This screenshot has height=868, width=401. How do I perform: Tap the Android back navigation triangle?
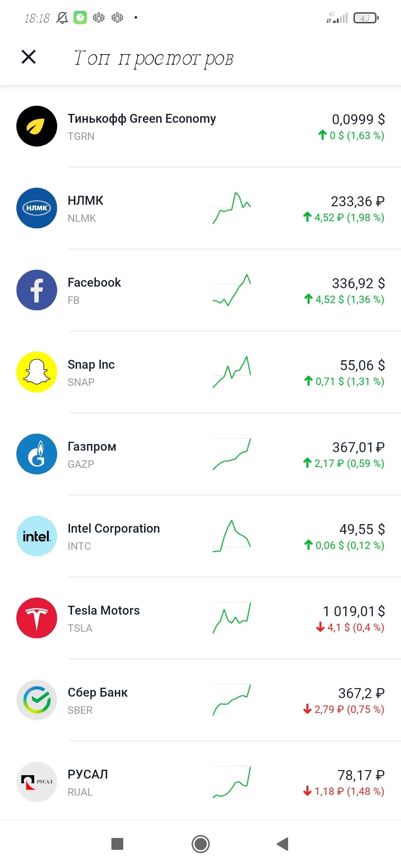point(283,844)
